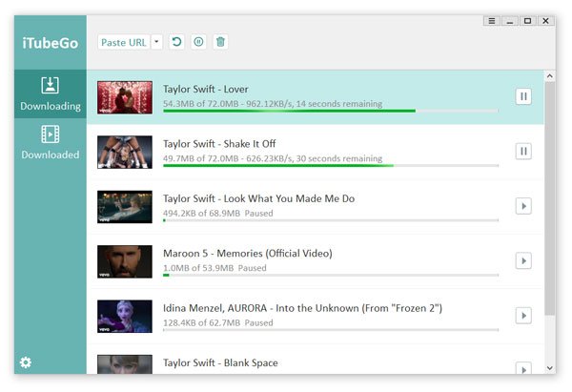
Task: Click '1.0MB of 53.9MB Paused' status
Action: click(214, 268)
